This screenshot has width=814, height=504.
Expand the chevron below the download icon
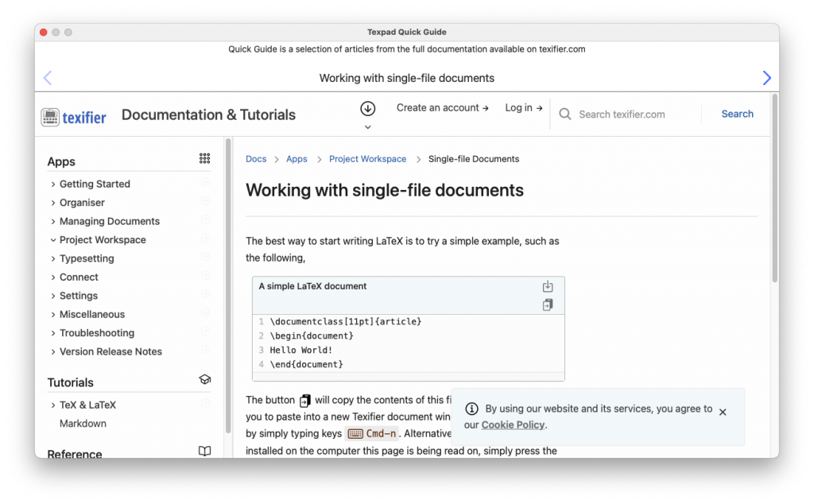(367, 127)
